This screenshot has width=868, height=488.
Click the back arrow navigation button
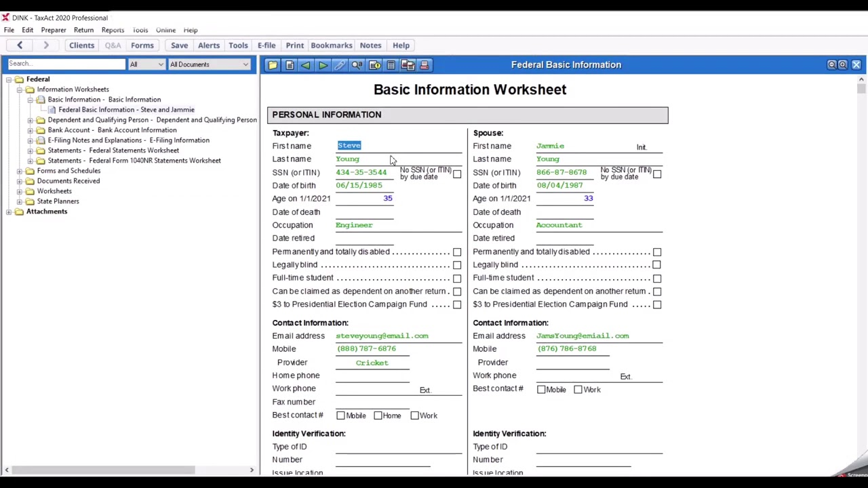coord(20,45)
